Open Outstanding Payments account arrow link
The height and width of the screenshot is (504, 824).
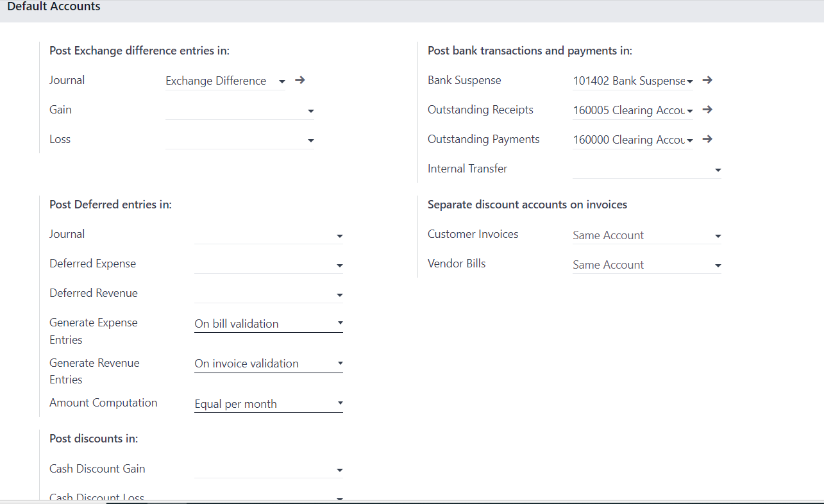(x=707, y=139)
